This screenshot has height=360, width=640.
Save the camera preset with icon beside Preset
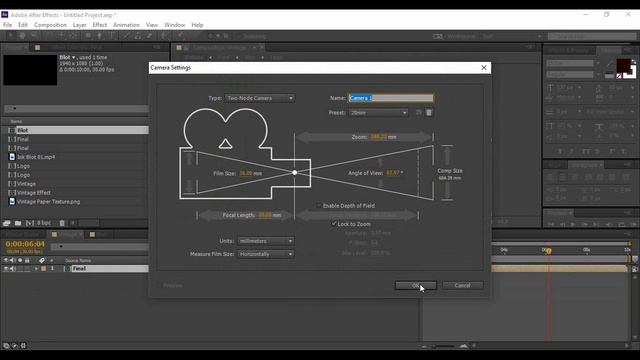click(x=418, y=112)
